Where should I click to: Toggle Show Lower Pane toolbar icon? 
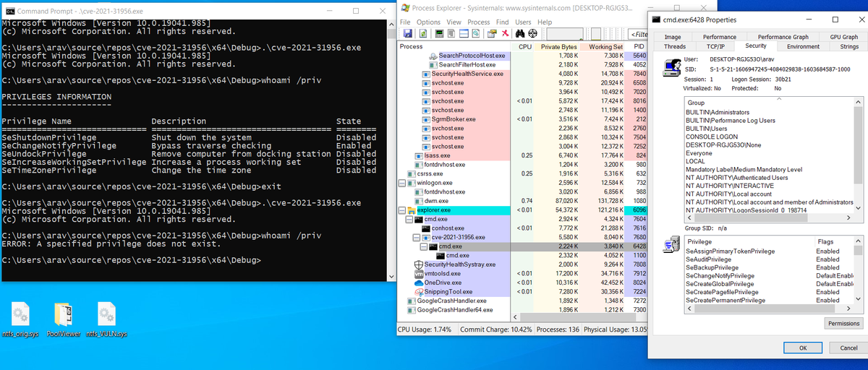[464, 33]
